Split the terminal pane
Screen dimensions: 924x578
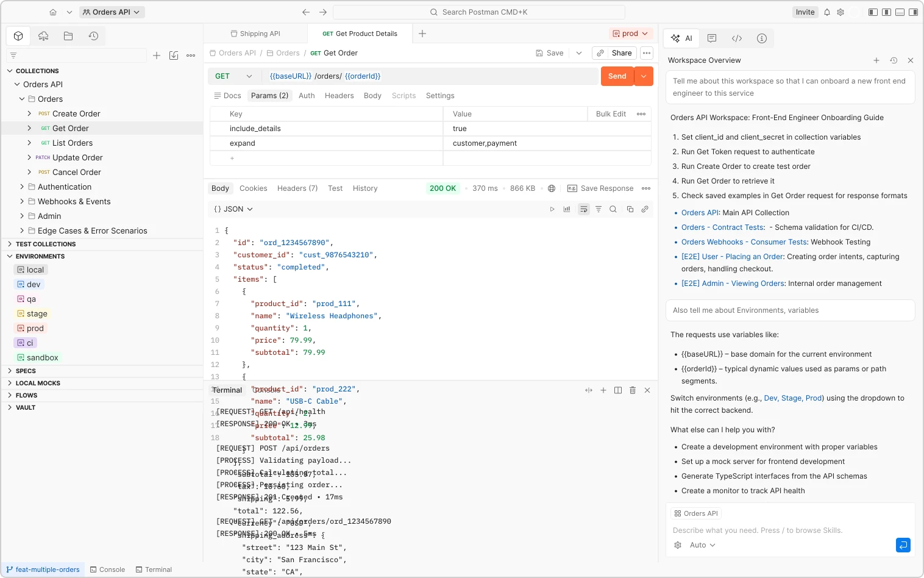point(618,390)
